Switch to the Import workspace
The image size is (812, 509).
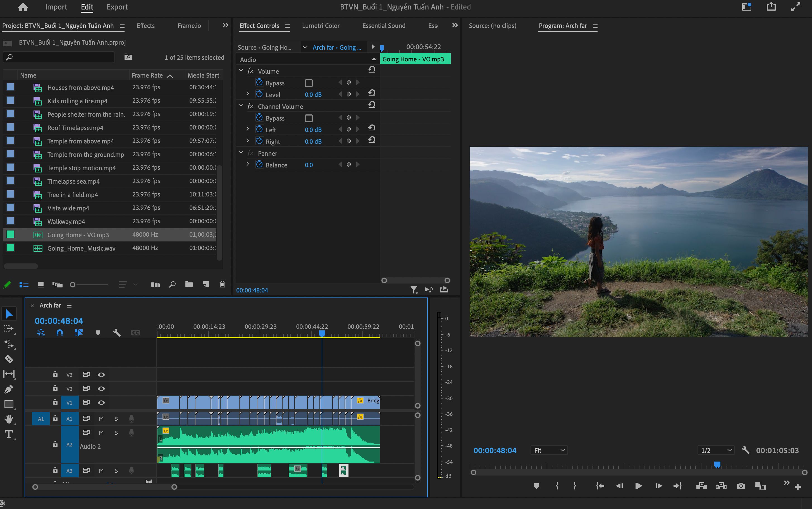(56, 7)
